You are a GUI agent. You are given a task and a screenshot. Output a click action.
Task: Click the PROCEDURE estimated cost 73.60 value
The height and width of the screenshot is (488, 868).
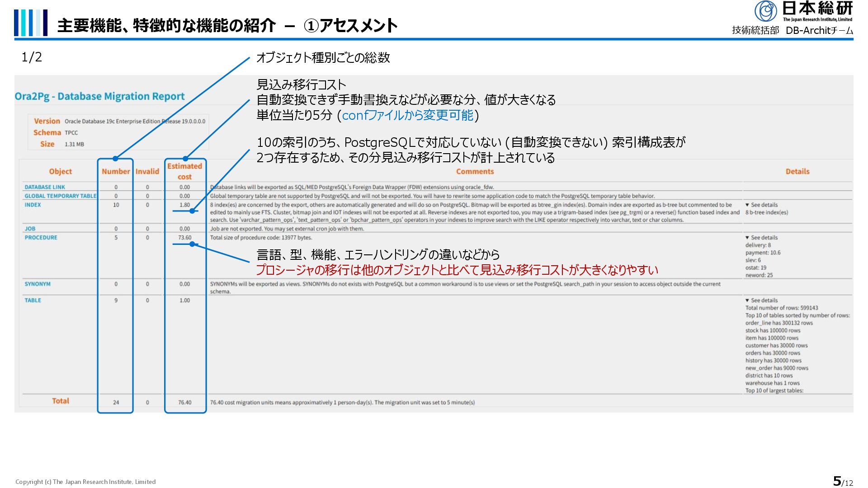(x=184, y=238)
